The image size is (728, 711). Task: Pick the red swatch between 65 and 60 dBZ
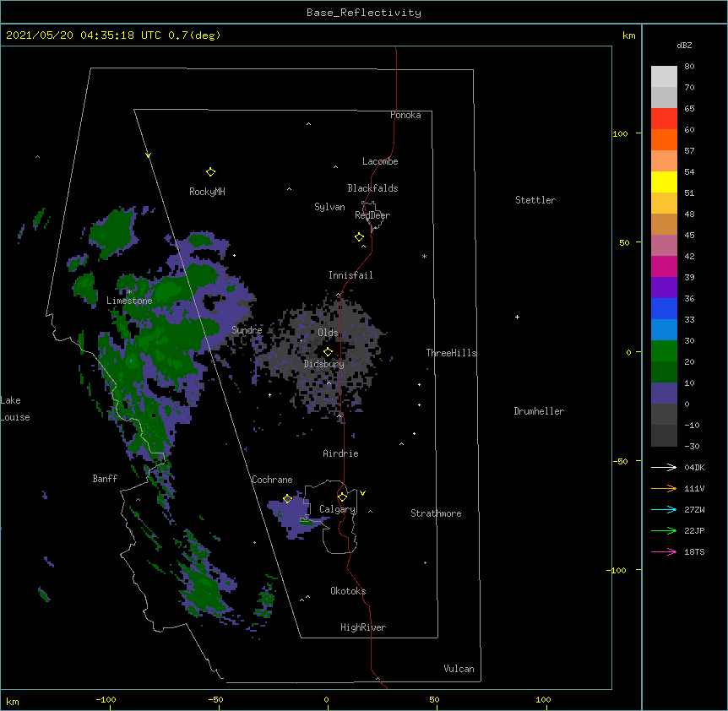(x=664, y=119)
